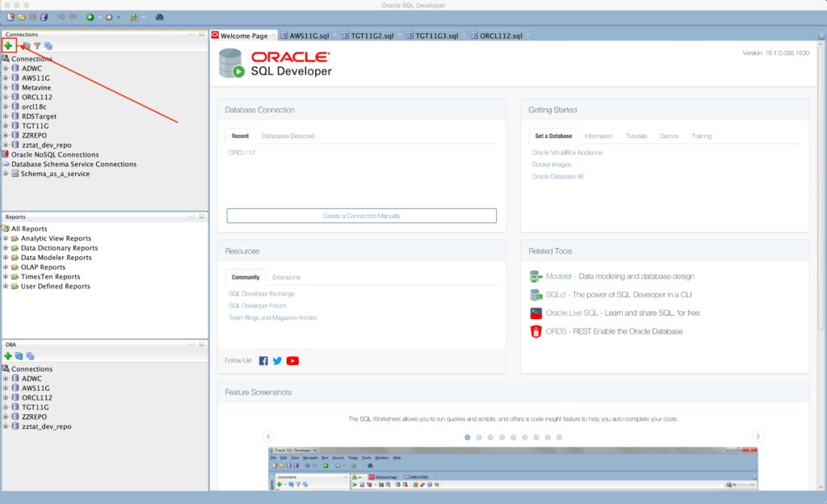Click the green plus icon in DBA panel
Image resolution: width=827 pixels, height=504 pixels.
pos(8,355)
